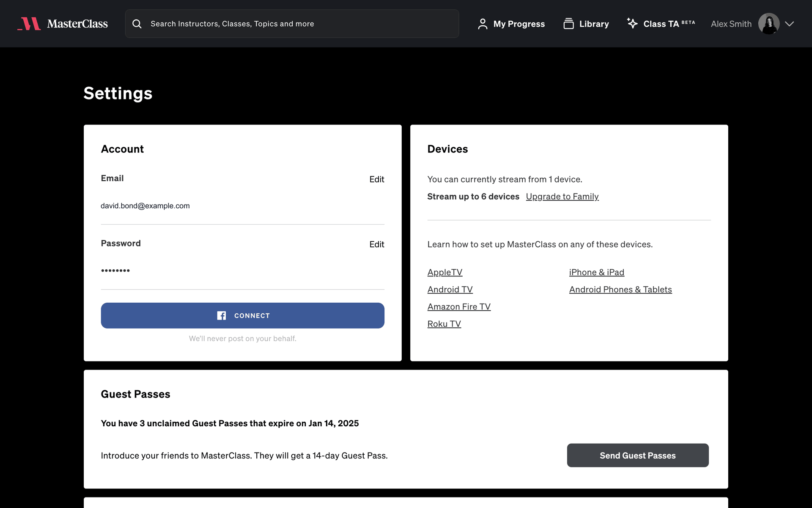Edit the account email address
The image size is (812, 508).
pyautogui.click(x=377, y=179)
